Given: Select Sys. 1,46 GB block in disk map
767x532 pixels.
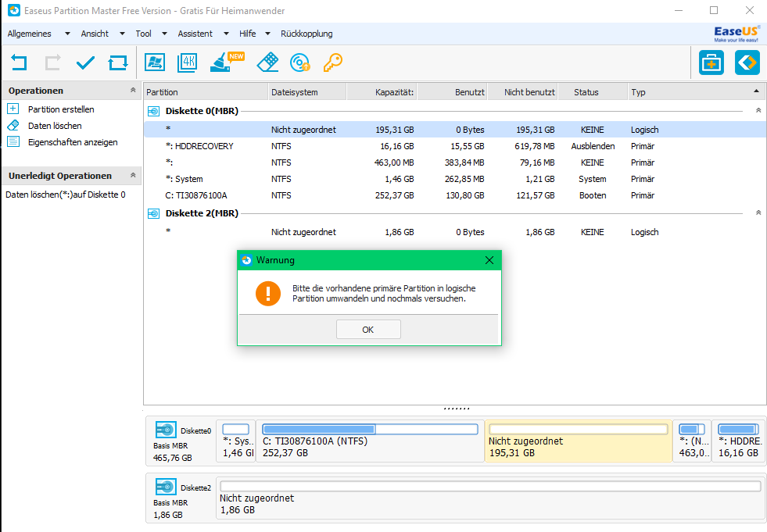Looking at the screenshot, I should coord(236,441).
